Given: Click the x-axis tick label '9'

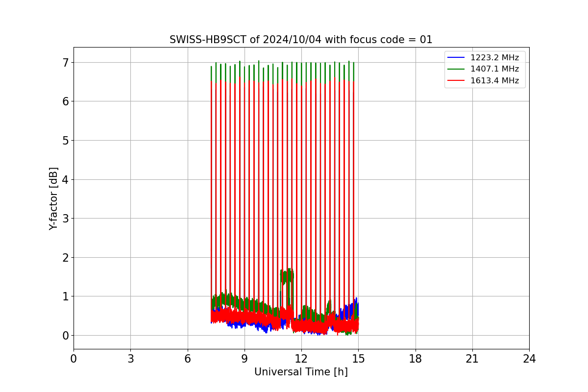Looking at the screenshot, I should click(x=245, y=359).
